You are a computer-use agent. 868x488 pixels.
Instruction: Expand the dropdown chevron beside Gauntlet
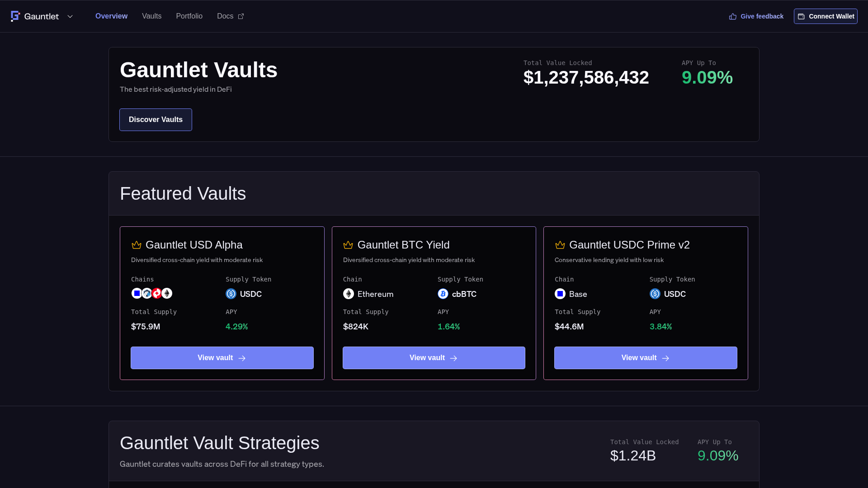tap(70, 16)
